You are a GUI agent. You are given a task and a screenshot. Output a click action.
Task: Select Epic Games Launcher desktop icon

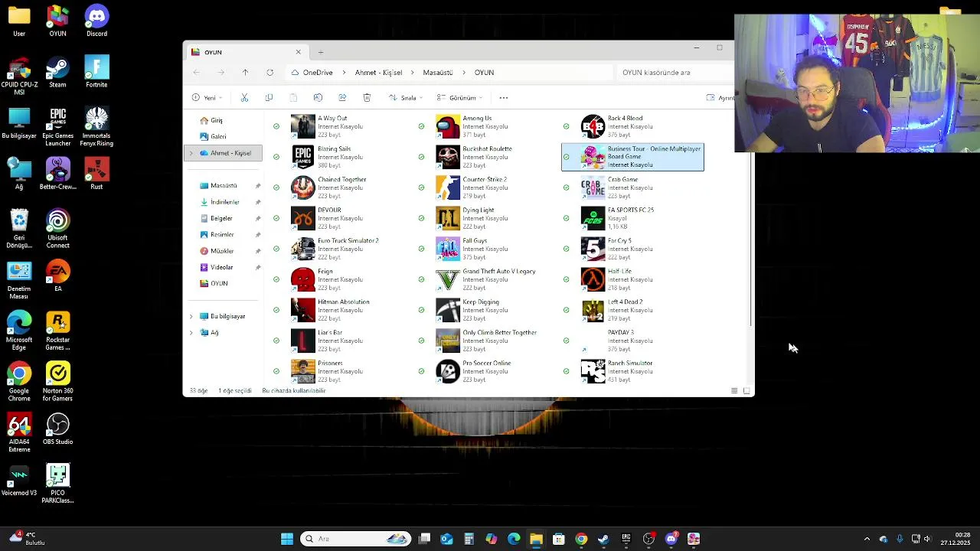tap(57, 126)
